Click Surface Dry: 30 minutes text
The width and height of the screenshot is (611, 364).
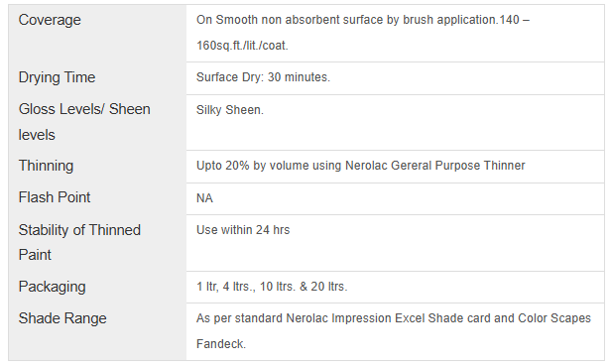[x=263, y=77]
